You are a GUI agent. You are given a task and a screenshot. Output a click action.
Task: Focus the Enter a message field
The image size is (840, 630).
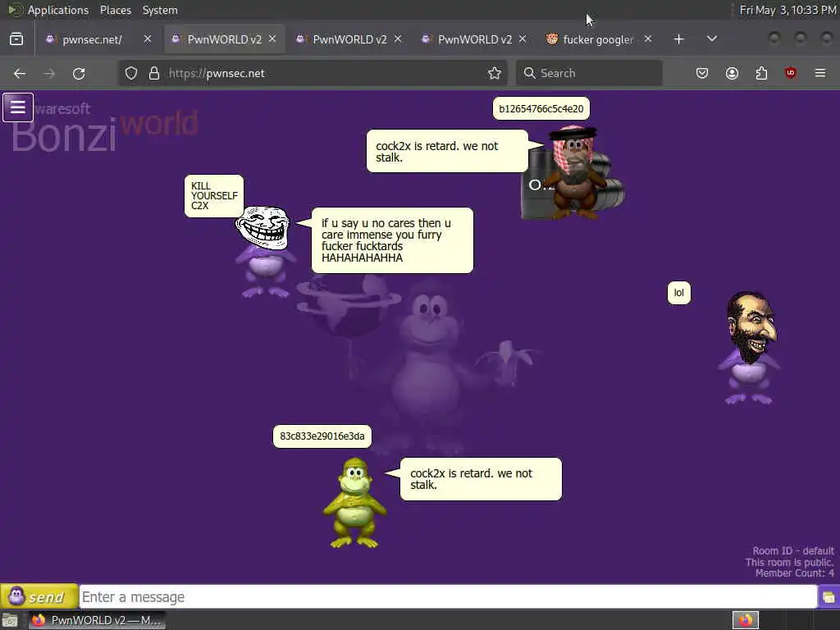tap(448, 597)
